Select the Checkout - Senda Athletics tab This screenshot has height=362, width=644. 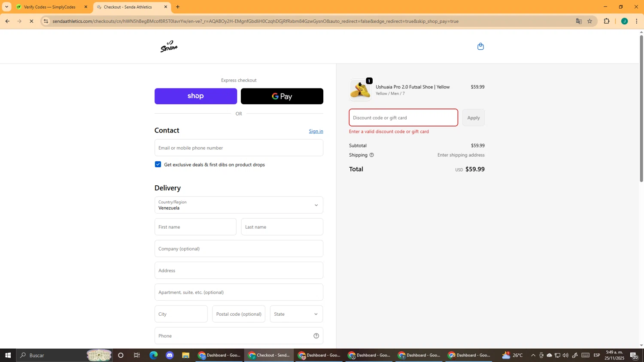[x=132, y=7]
